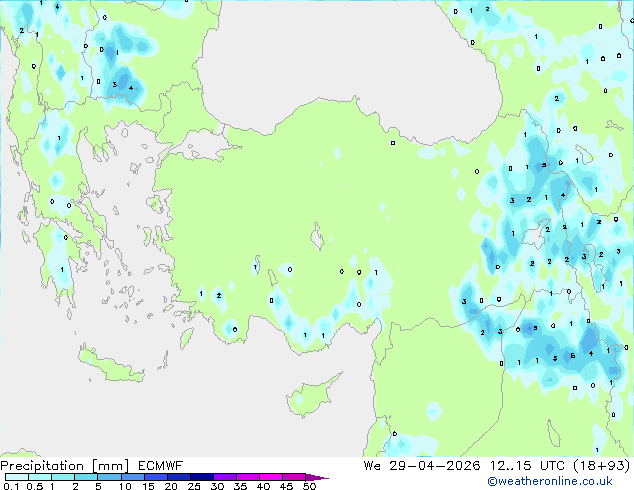Click the '(18+93)' forecast run text

(602, 466)
